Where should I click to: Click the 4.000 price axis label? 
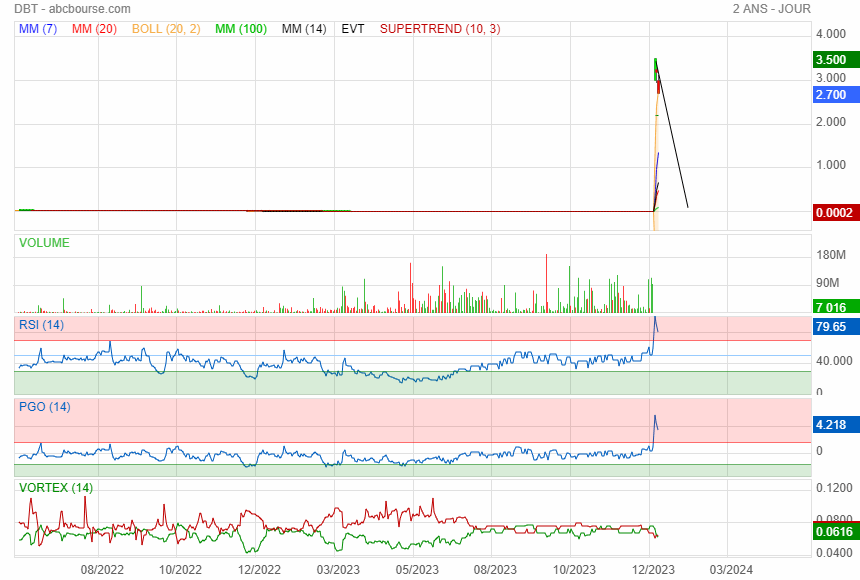click(831, 34)
